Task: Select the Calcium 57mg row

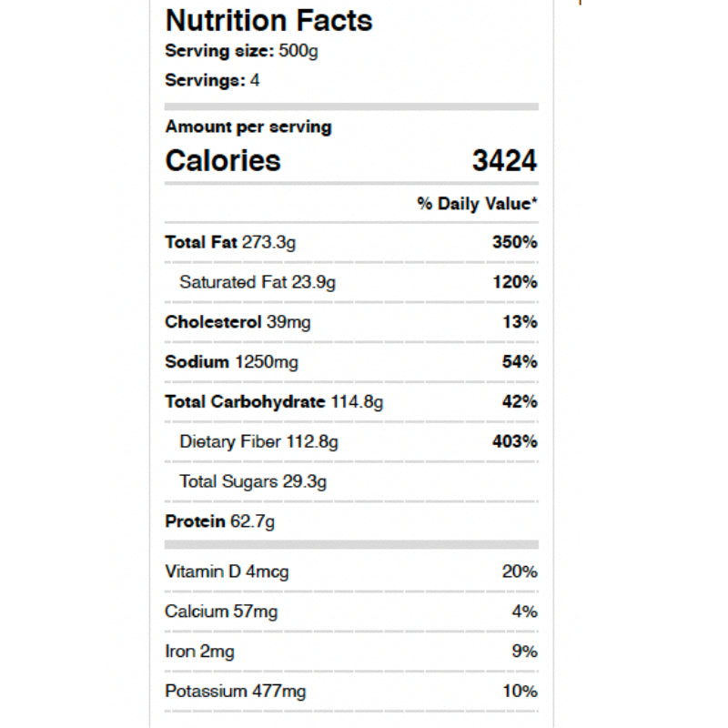Action: [x=221, y=612]
